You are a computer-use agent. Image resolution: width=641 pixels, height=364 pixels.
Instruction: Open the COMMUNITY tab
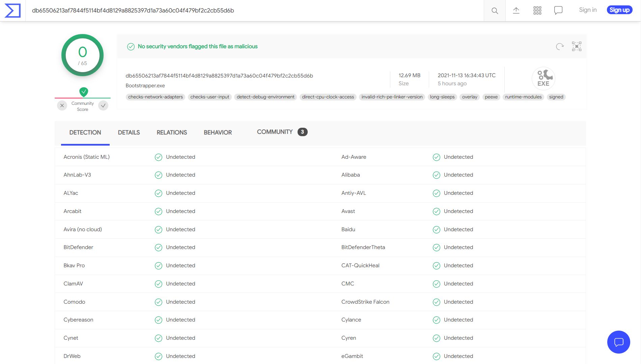282,132
